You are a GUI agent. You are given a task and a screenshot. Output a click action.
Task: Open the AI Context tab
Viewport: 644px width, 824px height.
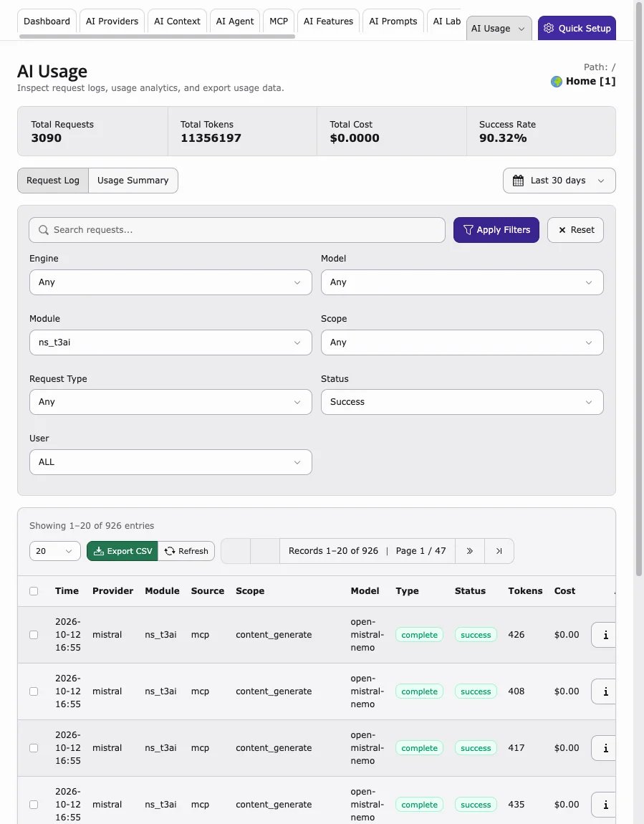(x=177, y=21)
